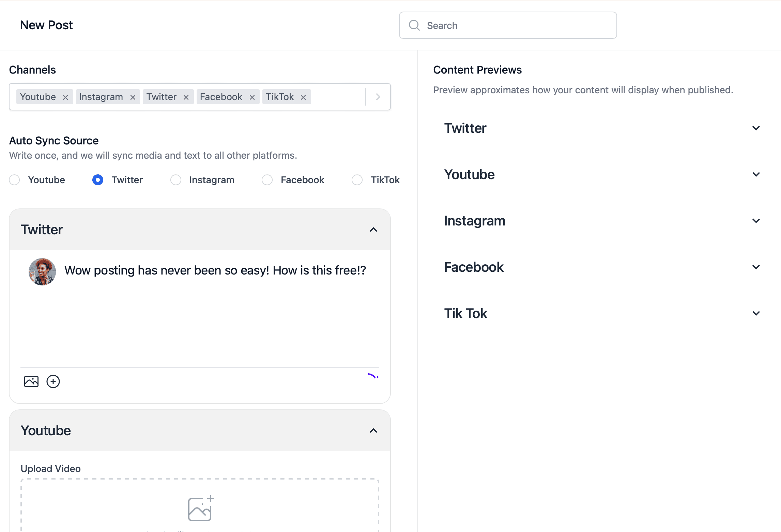Remove Youtube tag from Channels field
781x532 pixels.
[x=65, y=97]
